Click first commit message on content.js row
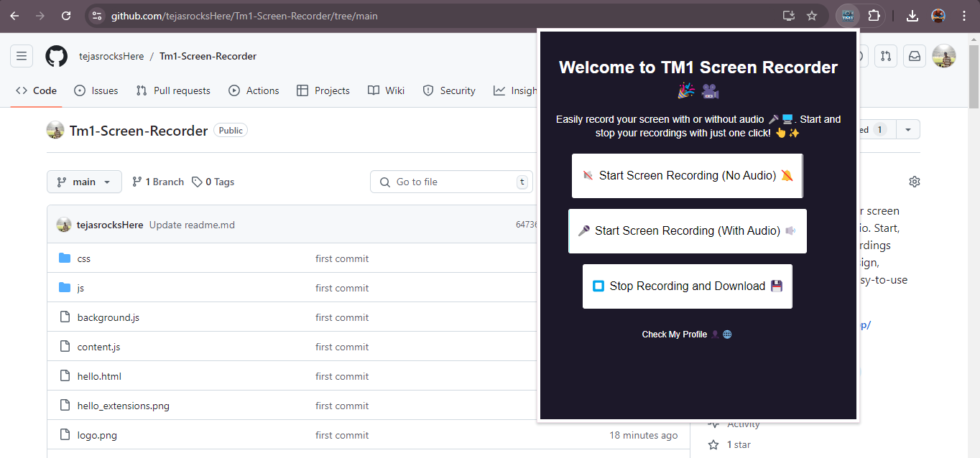 (x=342, y=347)
